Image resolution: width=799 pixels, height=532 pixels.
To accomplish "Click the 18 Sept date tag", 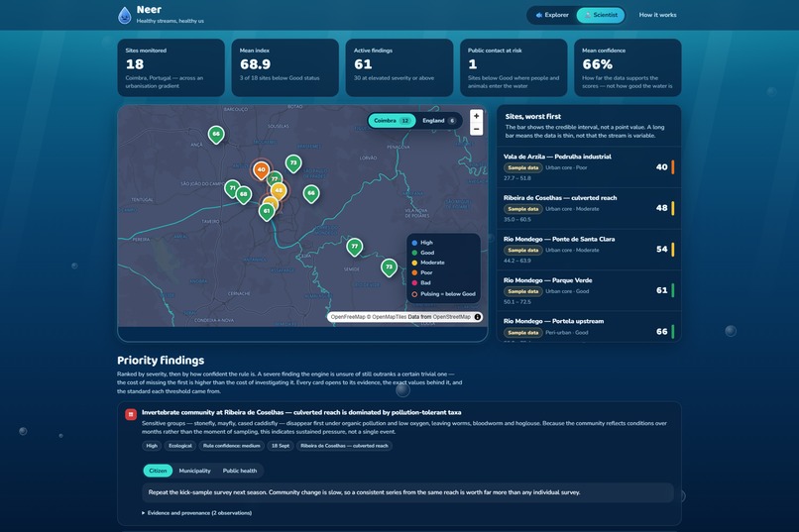I will [x=281, y=446].
